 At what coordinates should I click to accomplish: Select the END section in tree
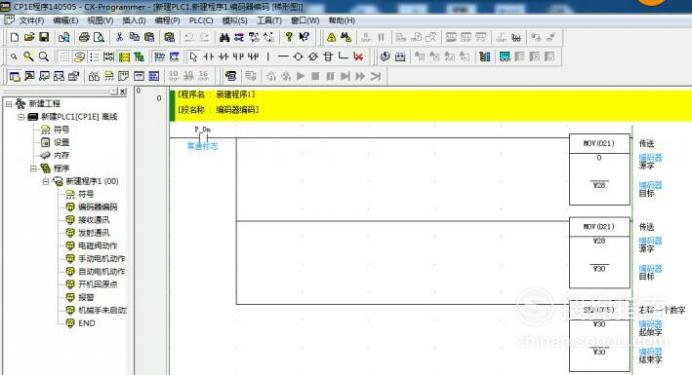tap(86, 323)
